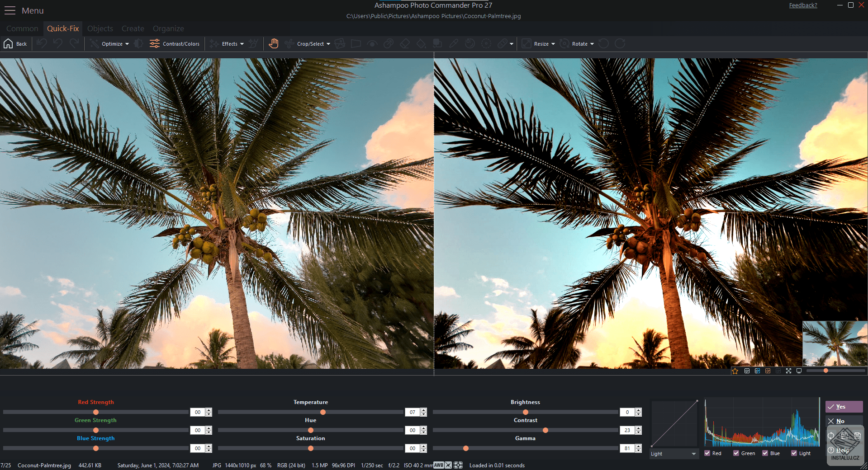The height and width of the screenshot is (470, 868).
Task: Click the Gamma slider handle
Action: (466, 448)
